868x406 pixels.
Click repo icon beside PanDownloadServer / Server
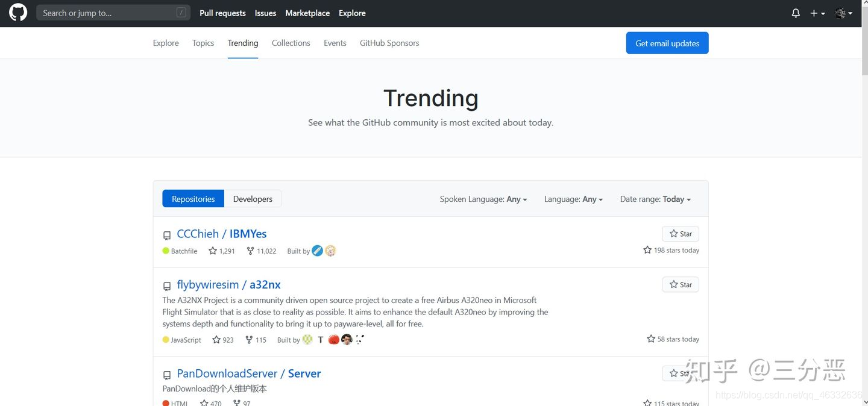click(167, 375)
